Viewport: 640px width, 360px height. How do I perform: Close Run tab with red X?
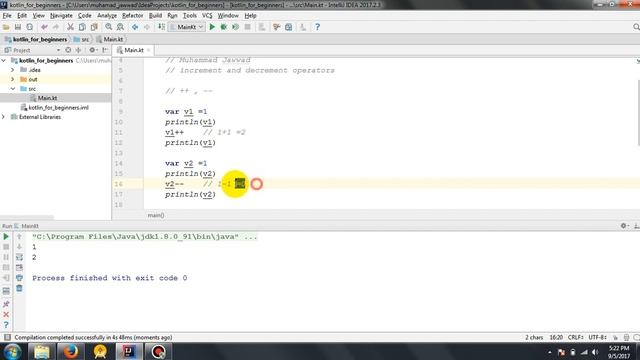pyautogui.click(x=6, y=315)
